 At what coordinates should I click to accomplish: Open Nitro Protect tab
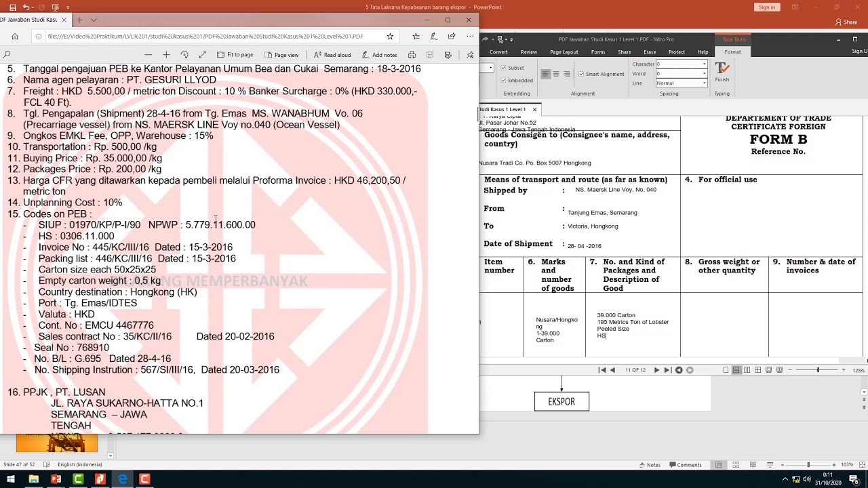point(677,52)
